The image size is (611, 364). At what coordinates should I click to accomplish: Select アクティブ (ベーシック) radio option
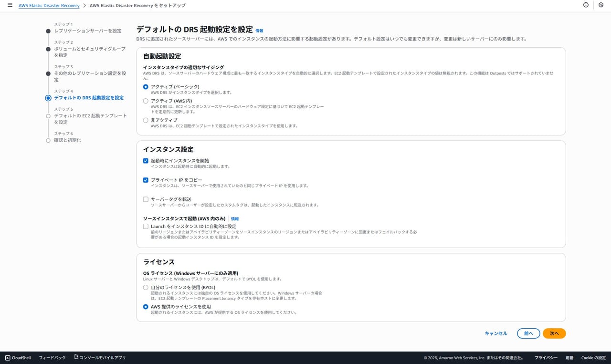tap(146, 87)
